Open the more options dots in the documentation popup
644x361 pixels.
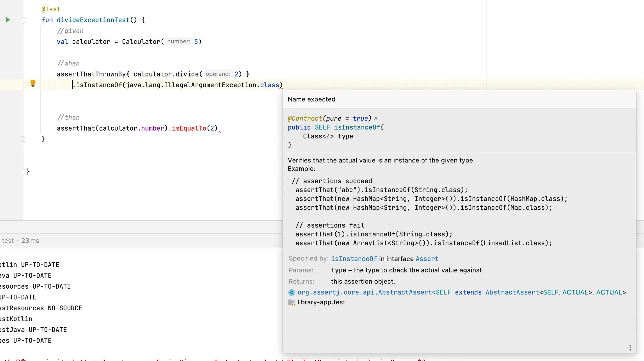630,347
